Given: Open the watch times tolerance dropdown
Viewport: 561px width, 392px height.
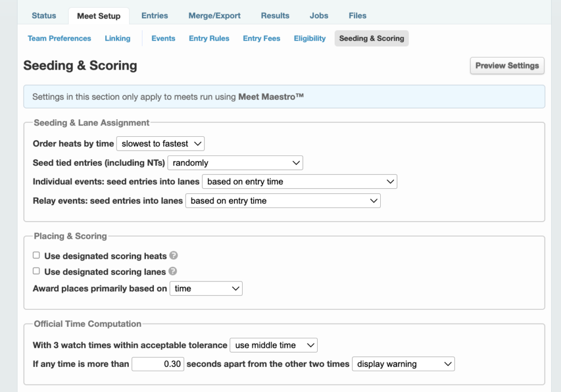Looking at the screenshot, I should (x=274, y=345).
